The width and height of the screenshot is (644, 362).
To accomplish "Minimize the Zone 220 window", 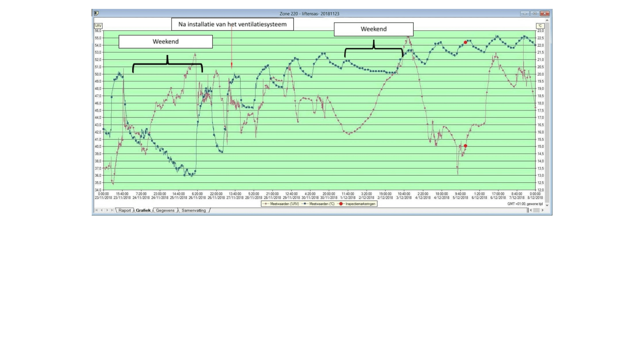I will (x=525, y=14).
